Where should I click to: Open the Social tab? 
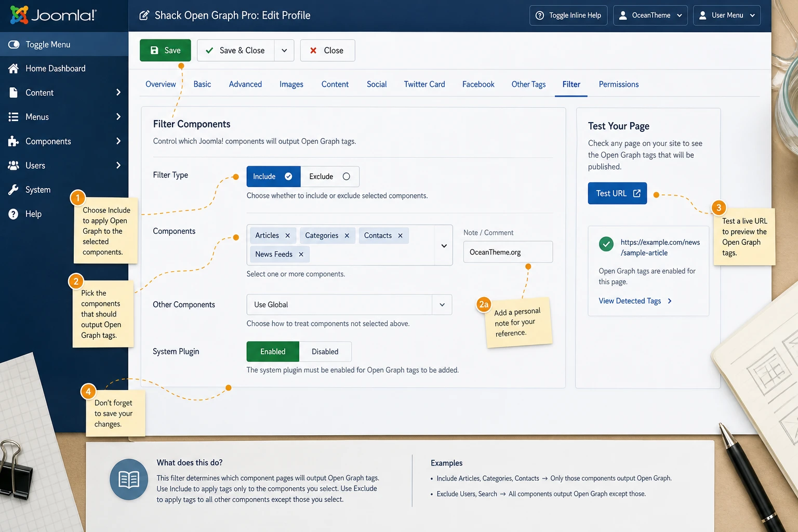(377, 84)
